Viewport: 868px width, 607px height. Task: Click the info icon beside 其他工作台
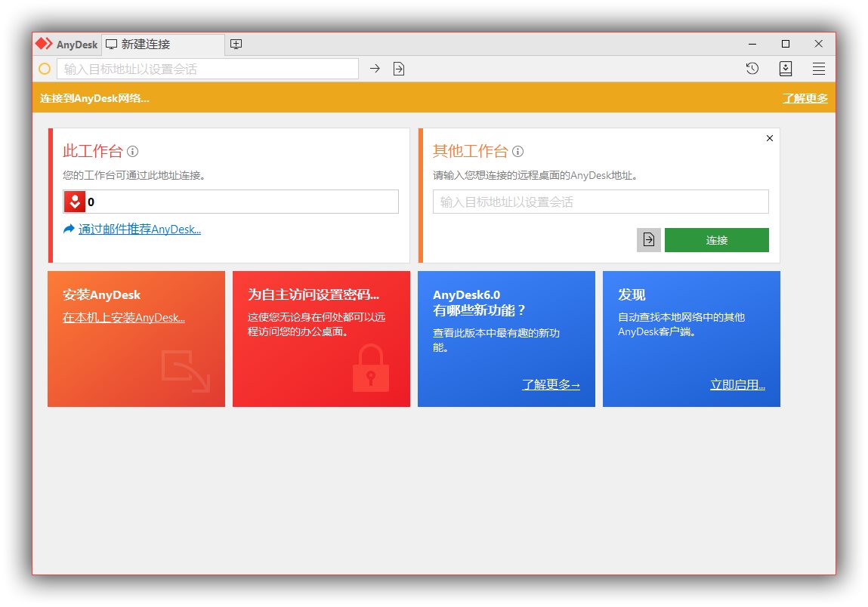pos(517,151)
